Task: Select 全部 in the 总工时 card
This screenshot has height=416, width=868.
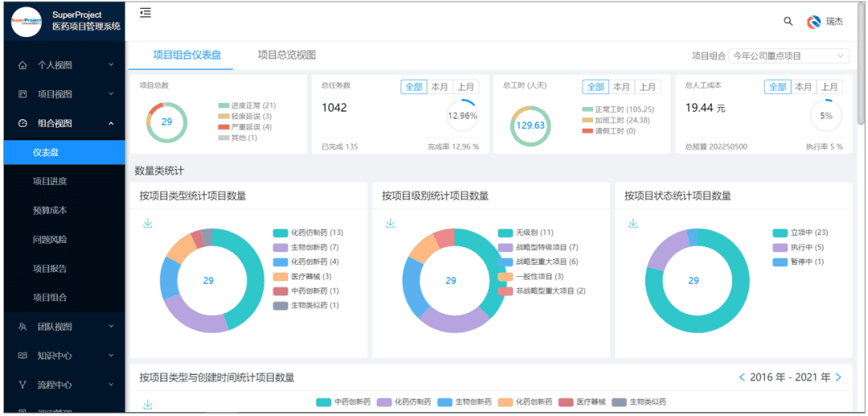Action: (595, 87)
